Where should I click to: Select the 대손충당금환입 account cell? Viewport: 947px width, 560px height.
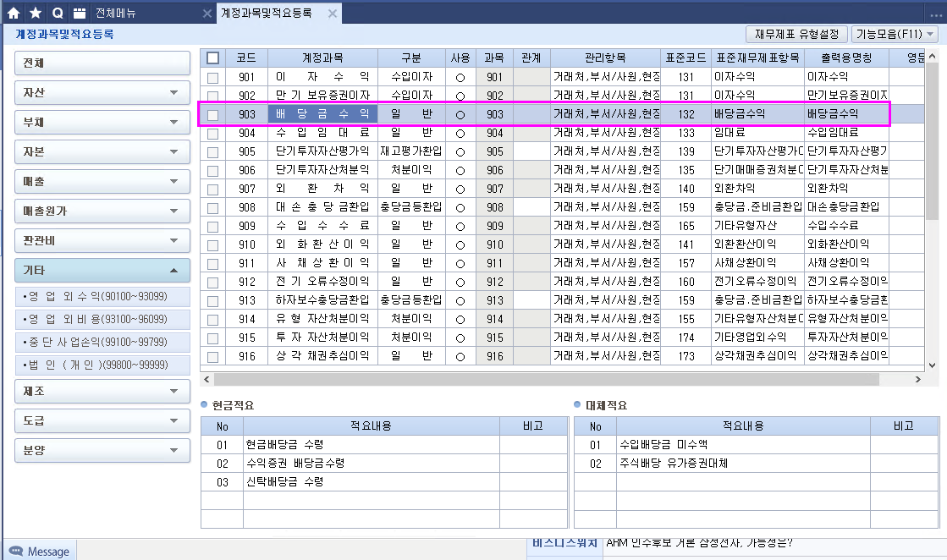(x=322, y=207)
